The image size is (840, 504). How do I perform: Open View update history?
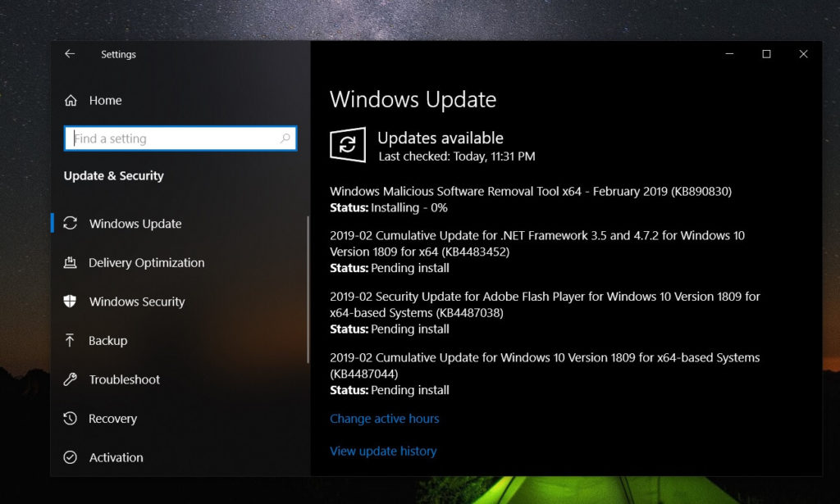tap(383, 451)
